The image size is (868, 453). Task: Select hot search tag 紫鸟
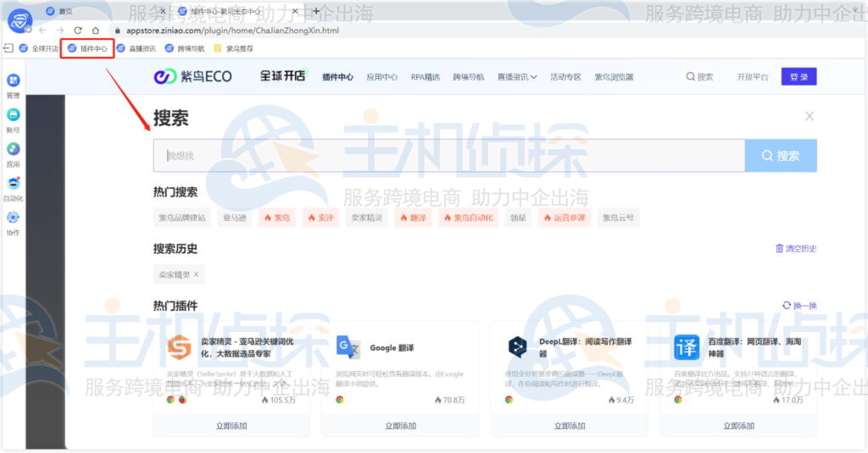(277, 218)
